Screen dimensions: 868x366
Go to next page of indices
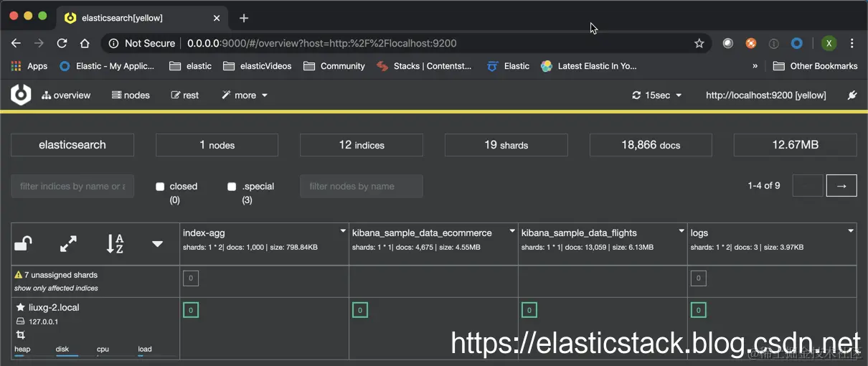[x=841, y=185]
